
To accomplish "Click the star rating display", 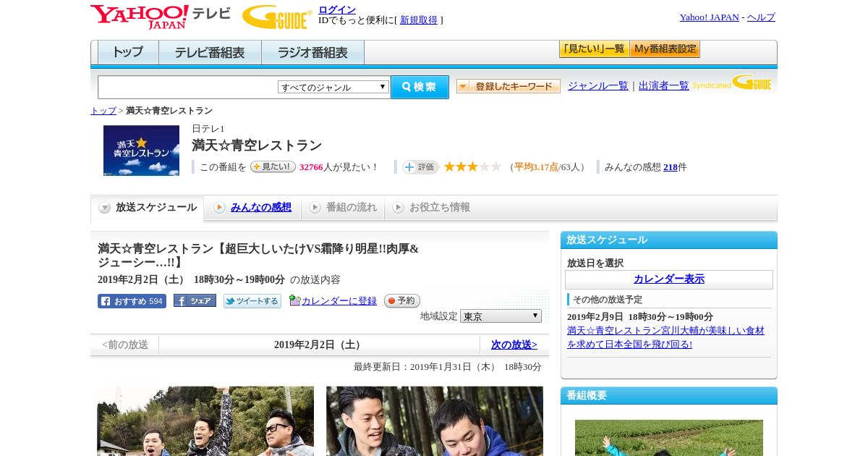I will pos(472,167).
